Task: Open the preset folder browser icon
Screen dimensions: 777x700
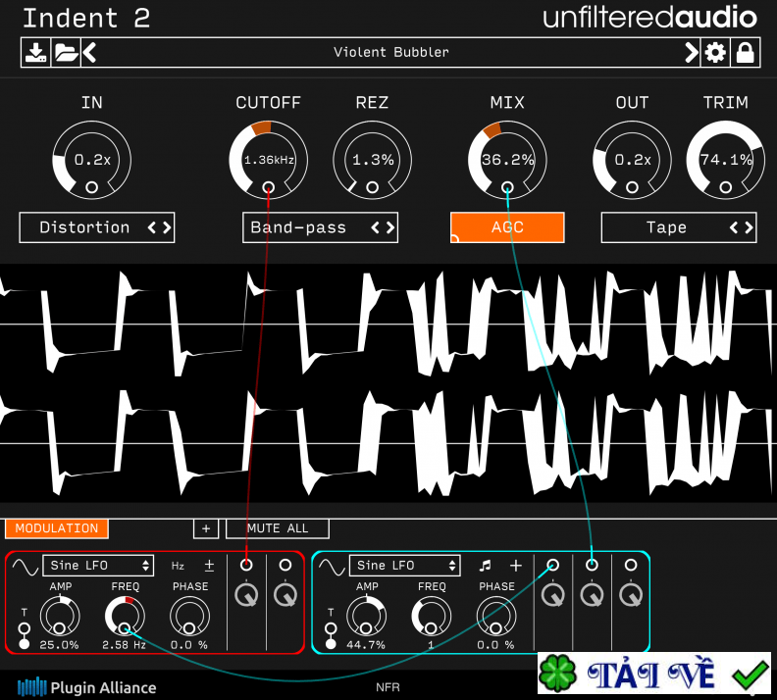Action: 65,53
